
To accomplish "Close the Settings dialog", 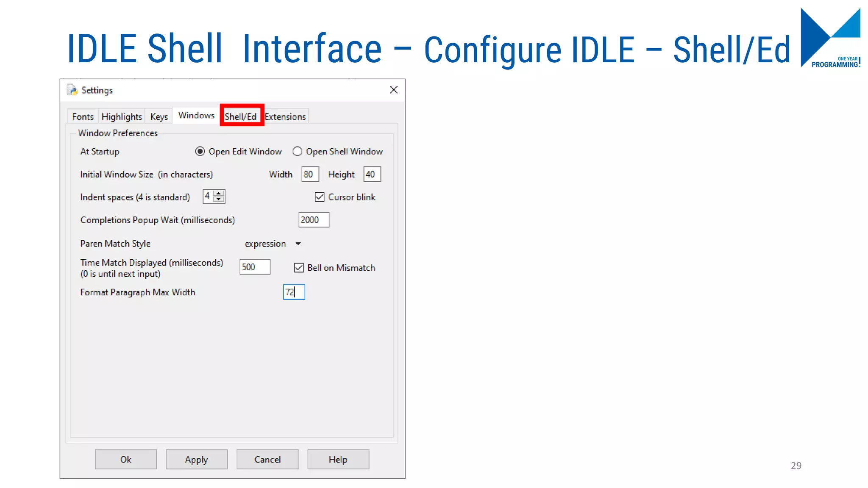I will point(394,90).
